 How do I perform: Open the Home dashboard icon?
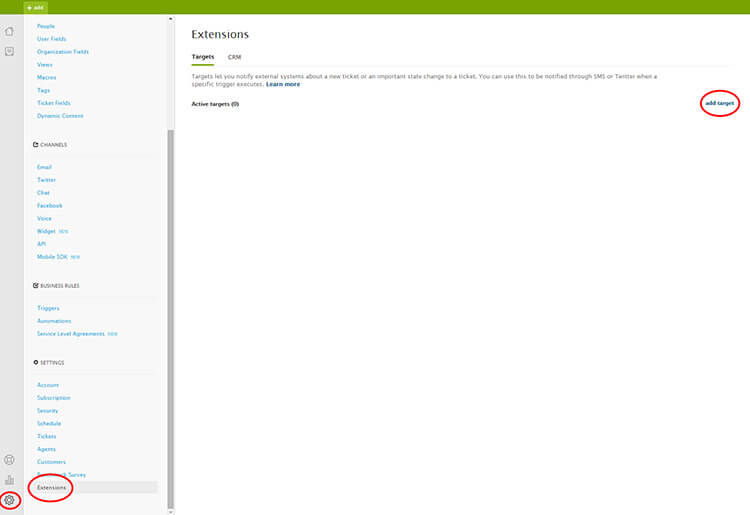tap(9, 32)
